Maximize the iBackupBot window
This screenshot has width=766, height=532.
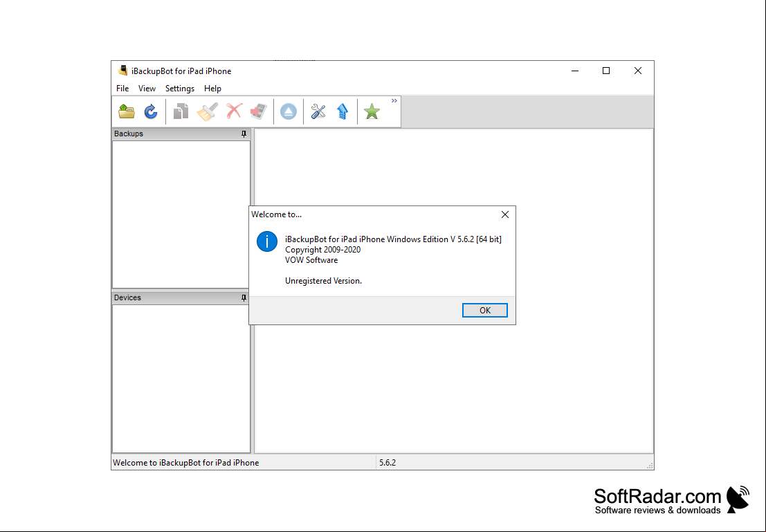(606, 71)
